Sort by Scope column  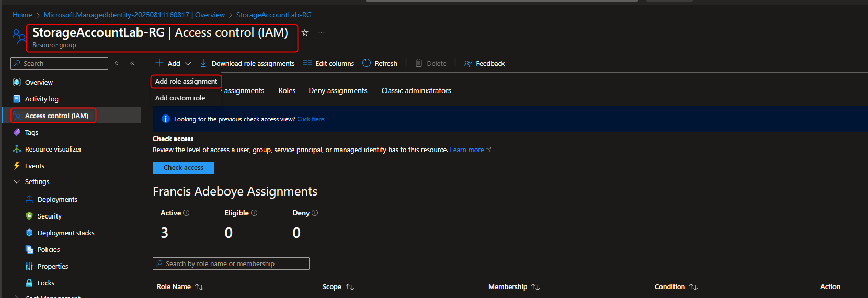pos(338,286)
